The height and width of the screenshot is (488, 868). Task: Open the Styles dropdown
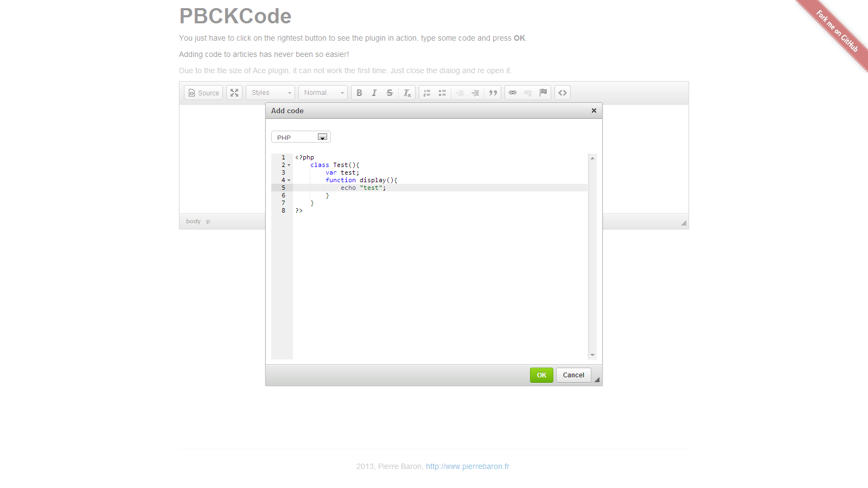tap(270, 93)
